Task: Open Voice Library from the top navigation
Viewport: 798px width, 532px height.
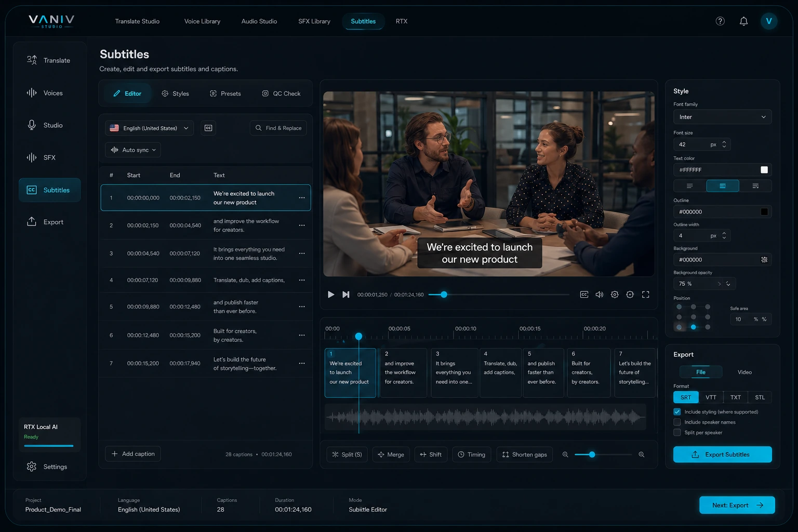Action: (x=202, y=21)
